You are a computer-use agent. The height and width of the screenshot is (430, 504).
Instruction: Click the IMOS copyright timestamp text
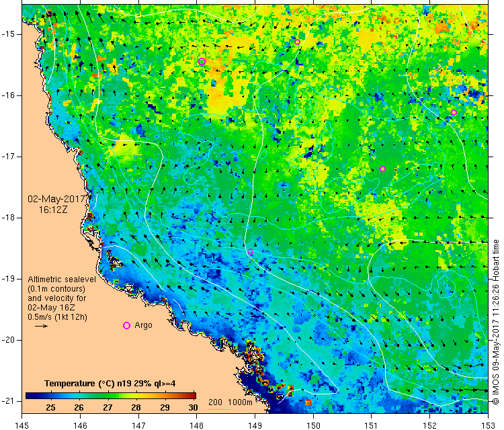pos(496,322)
